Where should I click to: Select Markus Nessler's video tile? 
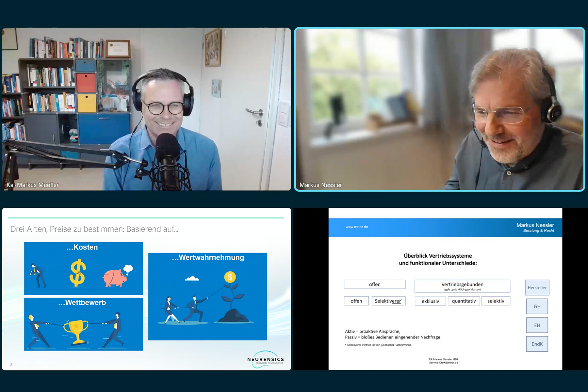439,109
